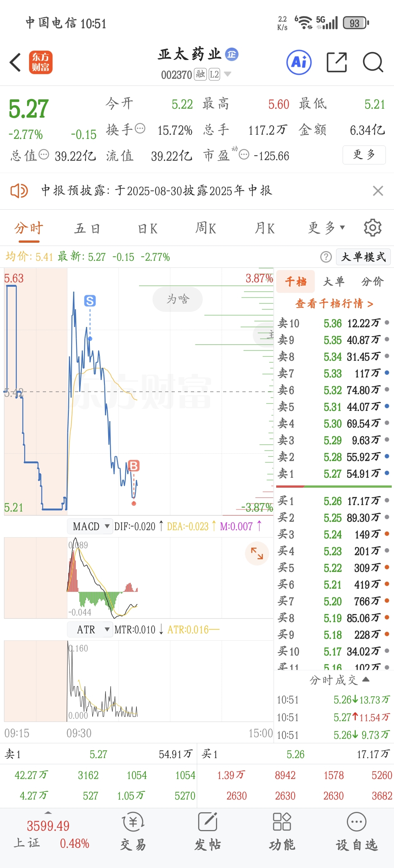The height and width of the screenshot is (868, 394).
Task: Toggle 大单模式 large order mode
Action: [363, 257]
